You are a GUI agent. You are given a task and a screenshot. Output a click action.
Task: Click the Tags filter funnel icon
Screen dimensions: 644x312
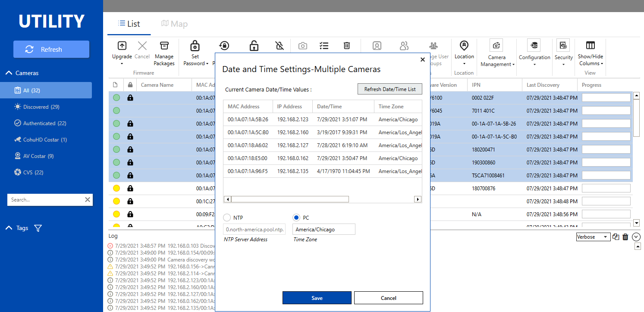(38, 228)
